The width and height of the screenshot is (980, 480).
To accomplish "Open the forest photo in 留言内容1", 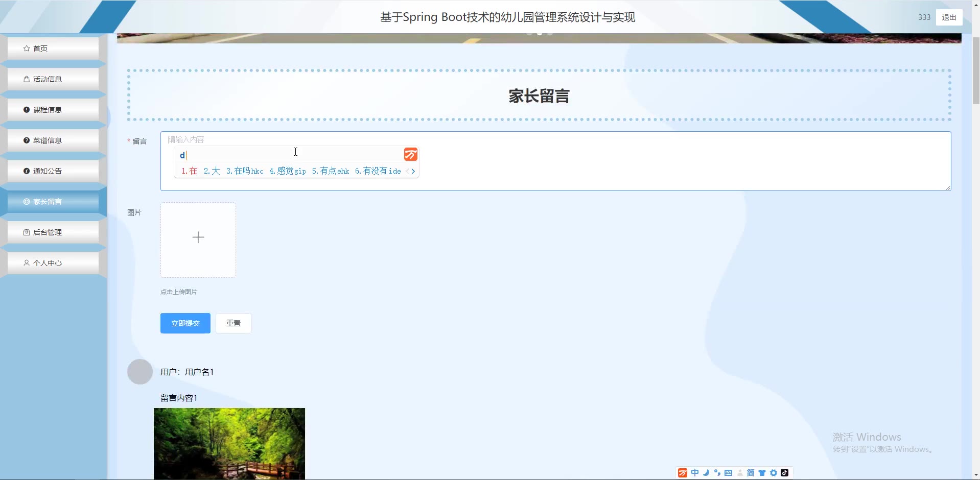I will click(x=229, y=443).
